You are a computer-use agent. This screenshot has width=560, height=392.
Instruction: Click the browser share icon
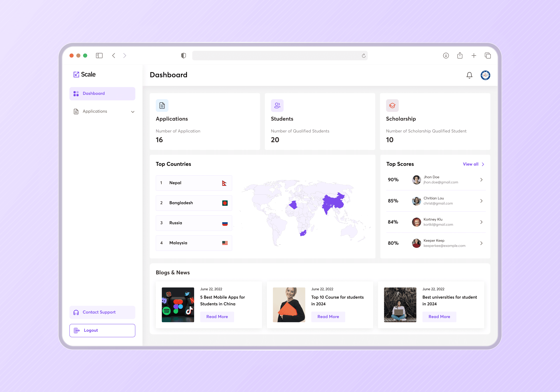pos(460,56)
